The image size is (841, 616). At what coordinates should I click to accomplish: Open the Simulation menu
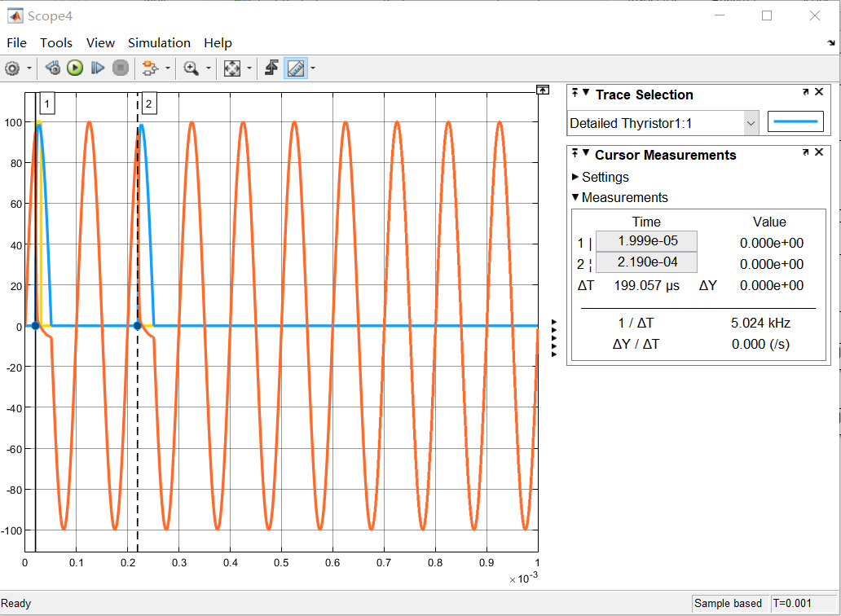tap(159, 42)
